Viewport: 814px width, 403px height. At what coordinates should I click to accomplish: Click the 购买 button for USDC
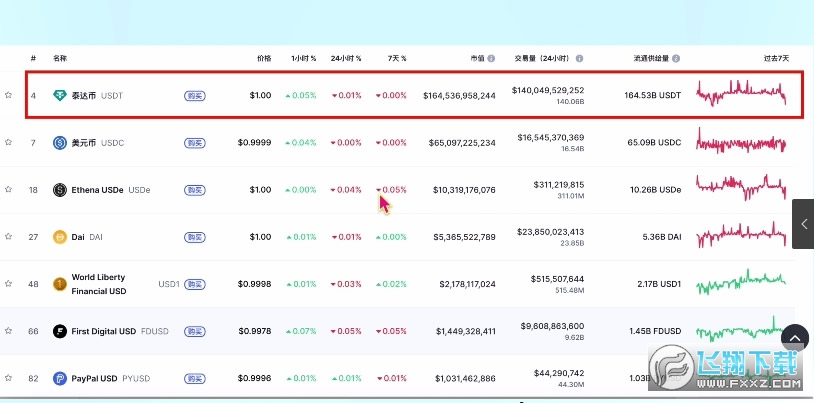point(195,143)
